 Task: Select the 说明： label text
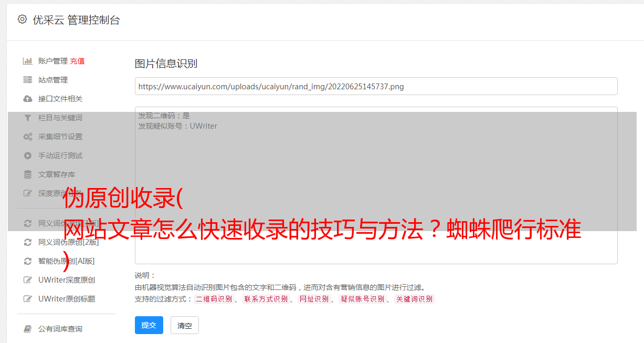click(x=145, y=275)
